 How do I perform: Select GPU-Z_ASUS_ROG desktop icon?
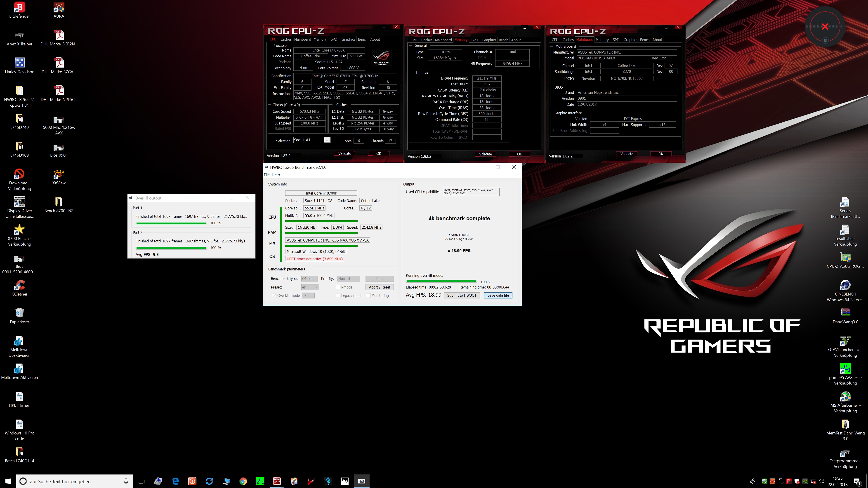(x=845, y=260)
